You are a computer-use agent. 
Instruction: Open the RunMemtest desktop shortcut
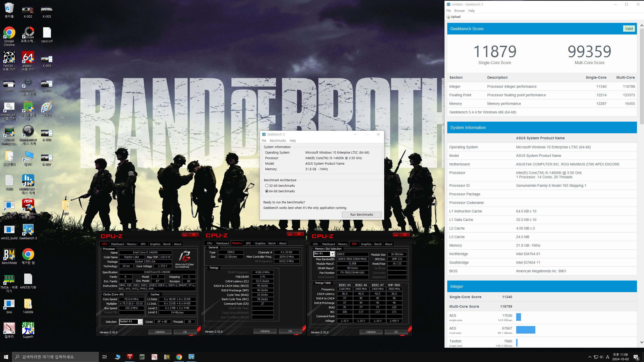tap(28, 135)
